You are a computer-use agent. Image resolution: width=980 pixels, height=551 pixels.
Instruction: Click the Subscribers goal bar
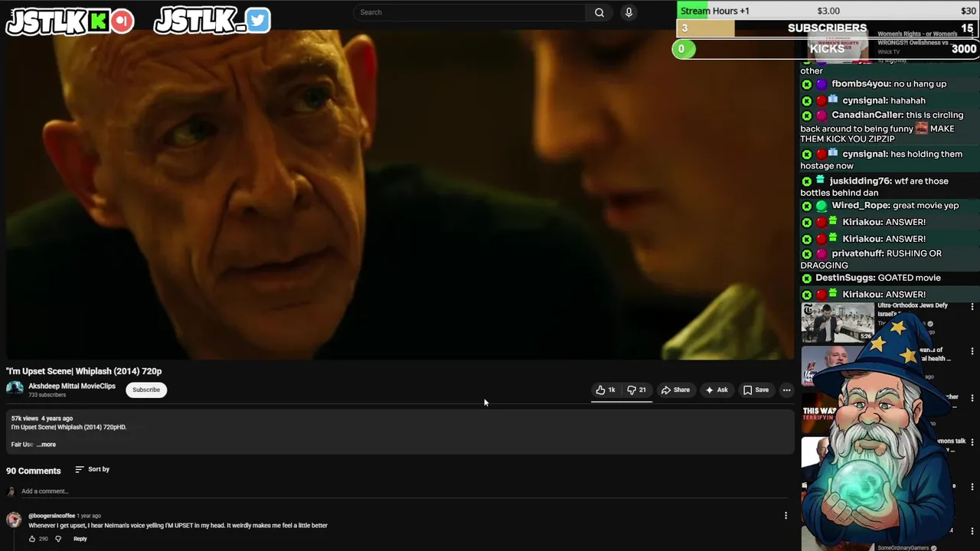pos(828,28)
